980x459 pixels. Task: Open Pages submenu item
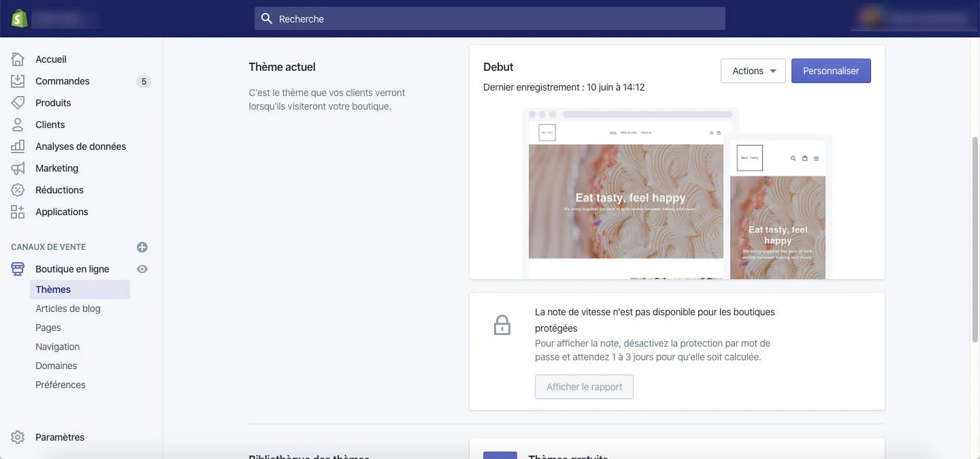click(x=48, y=328)
